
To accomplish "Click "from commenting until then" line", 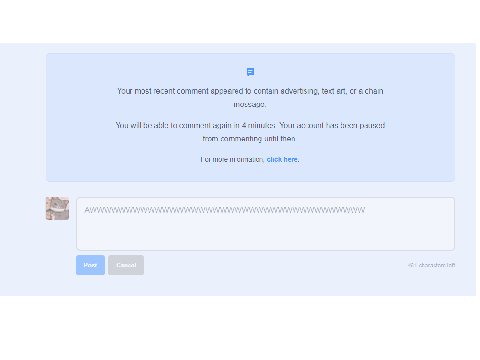I will 249,139.
